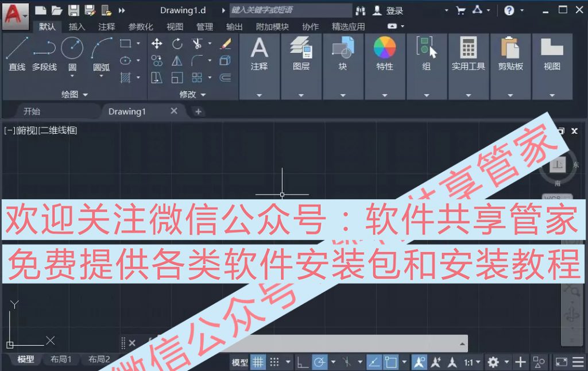Open the AutoCAD application menu
Screen dimensions: 588x371
(16, 16)
